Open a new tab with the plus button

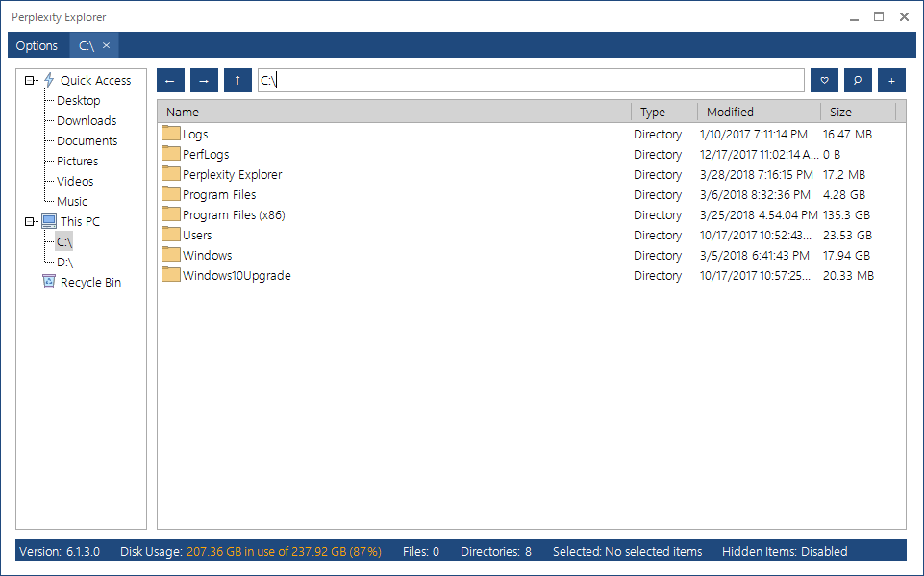(891, 80)
